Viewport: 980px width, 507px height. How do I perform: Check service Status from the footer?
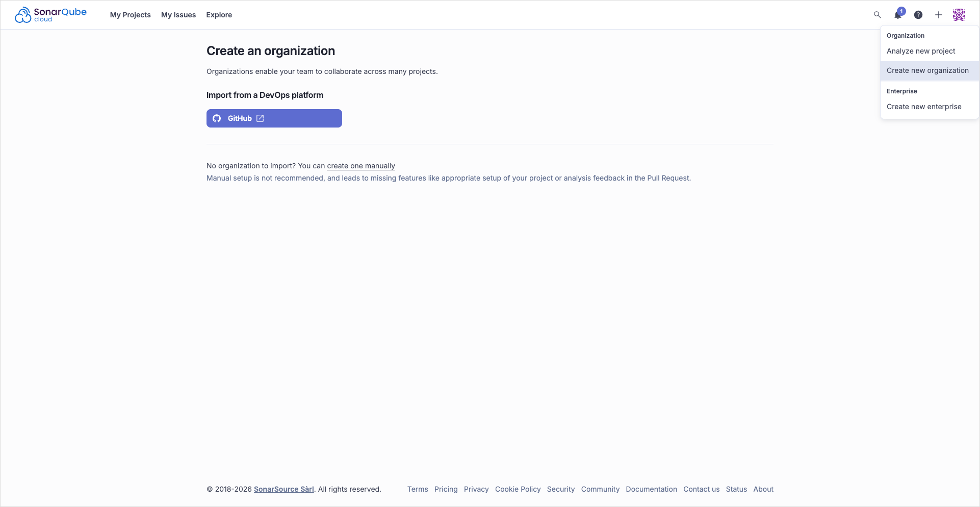(x=736, y=489)
